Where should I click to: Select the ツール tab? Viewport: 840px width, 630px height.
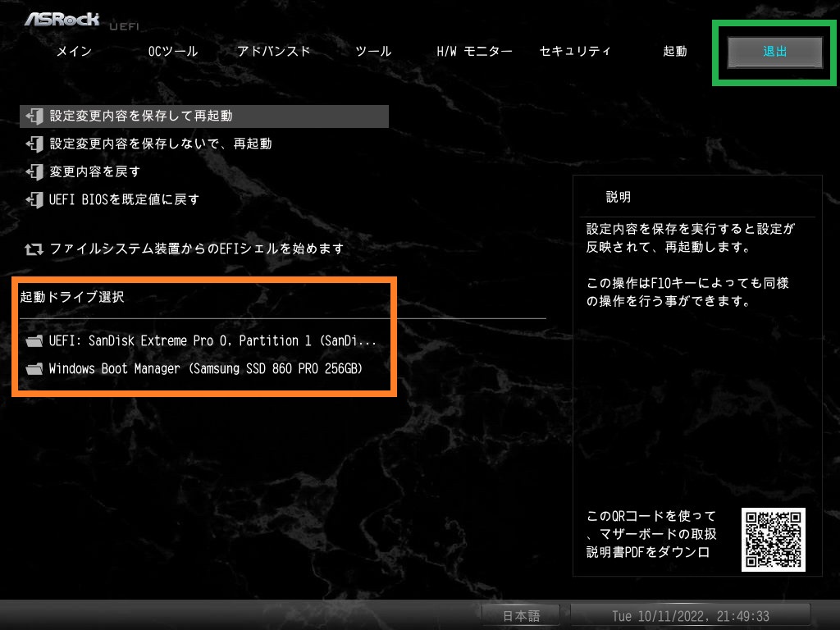(x=373, y=52)
